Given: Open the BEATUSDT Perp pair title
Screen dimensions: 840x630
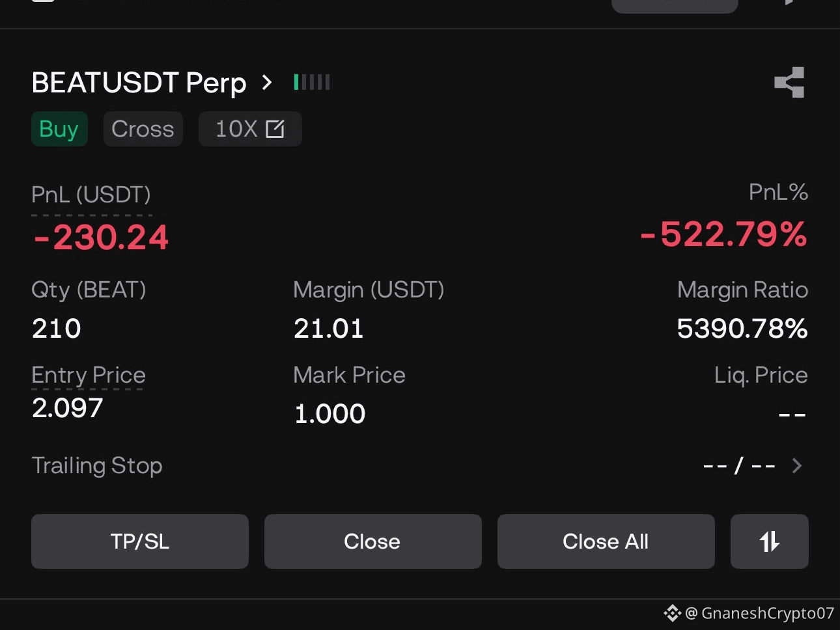Looking at the screenshot, I should (139, 83).
